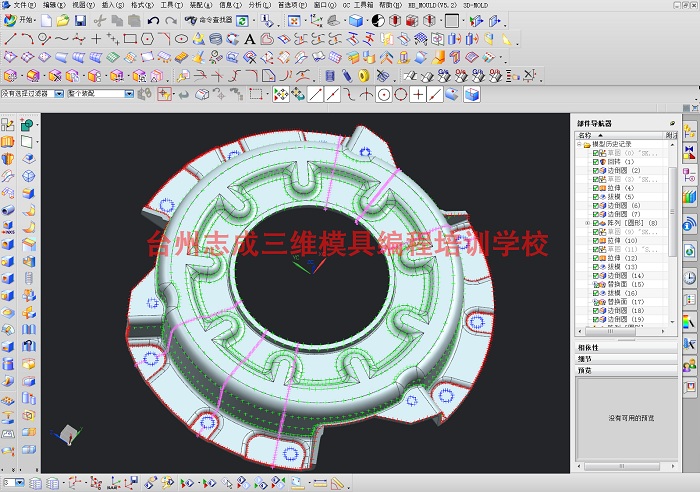
Task: Undo the last operation
Action: coord(153,21)
